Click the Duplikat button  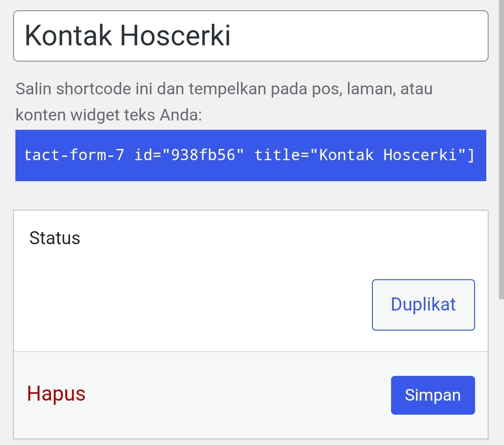(x=423, y=305)
